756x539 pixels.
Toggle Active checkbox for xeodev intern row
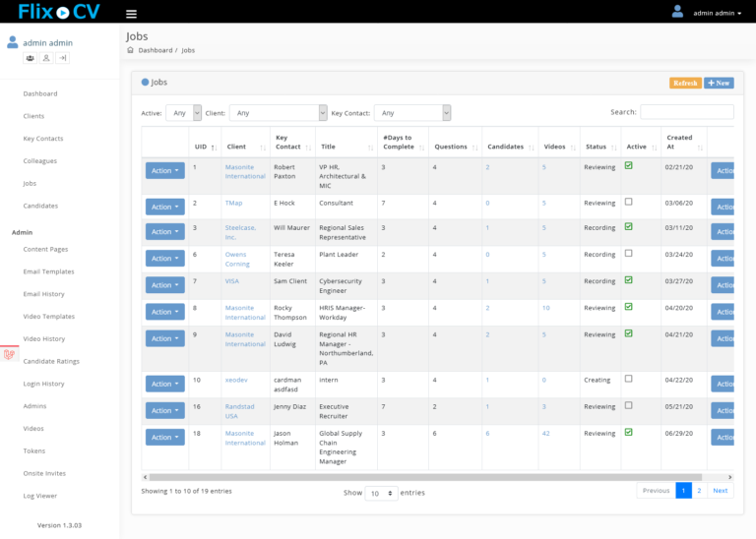[x=628, y=379]
